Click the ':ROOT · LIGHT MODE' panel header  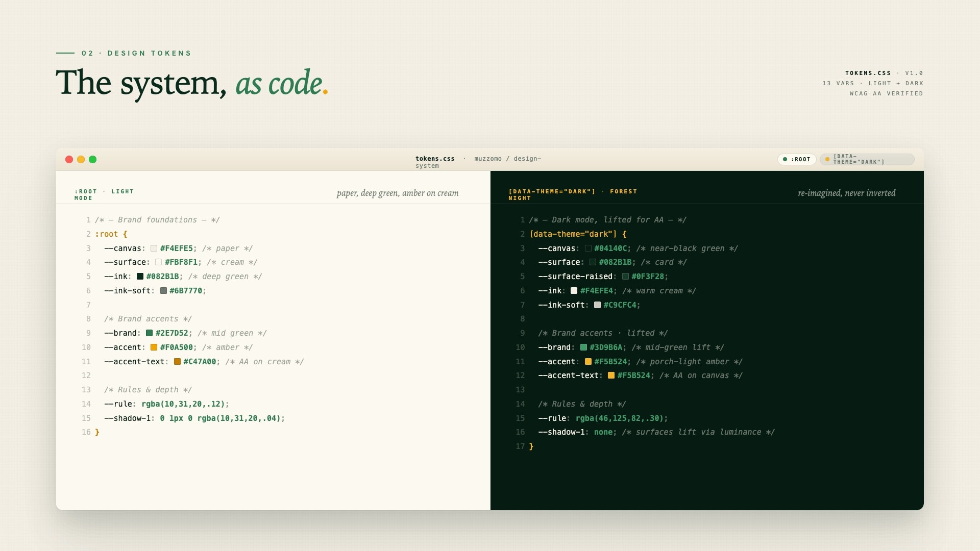[x=104, y=194]
